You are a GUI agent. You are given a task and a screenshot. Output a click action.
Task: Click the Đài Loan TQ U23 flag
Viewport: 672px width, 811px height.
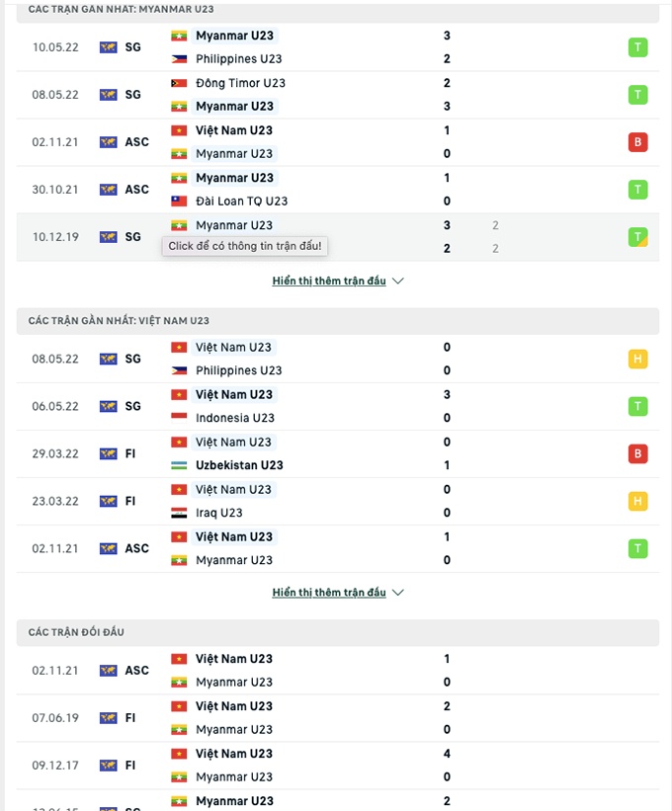pos(179,201)
